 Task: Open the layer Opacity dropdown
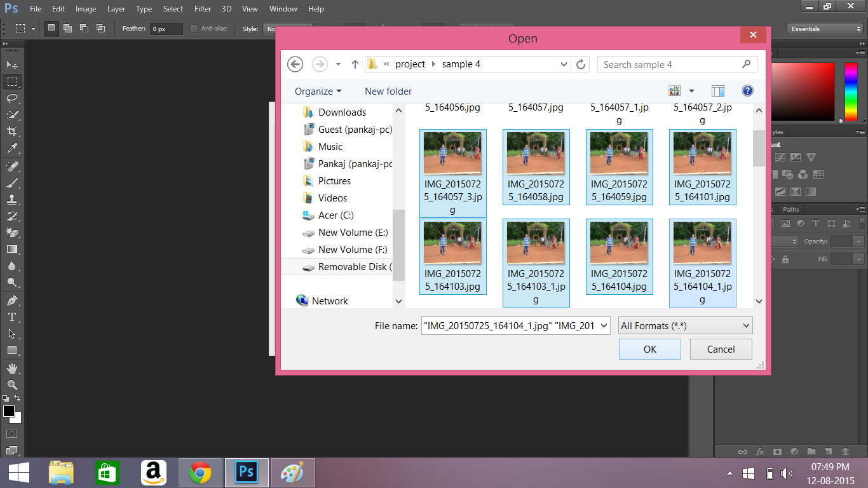[x=858, y=241]
